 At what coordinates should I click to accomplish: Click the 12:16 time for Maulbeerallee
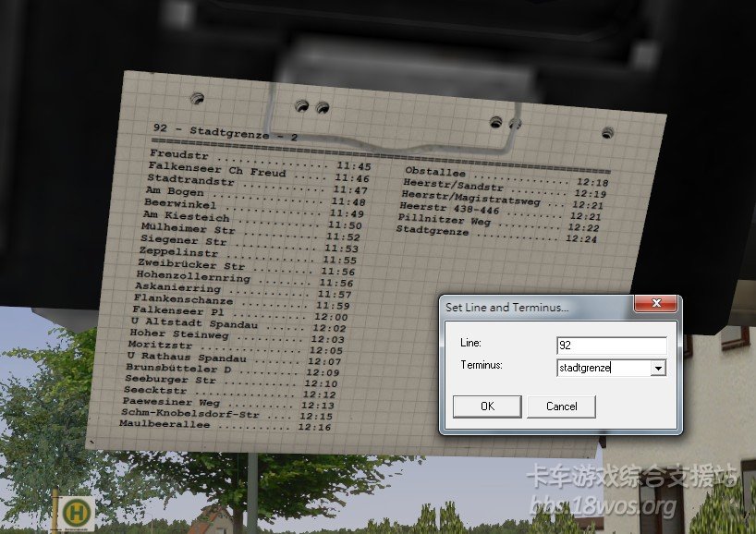tap(314, 427)
